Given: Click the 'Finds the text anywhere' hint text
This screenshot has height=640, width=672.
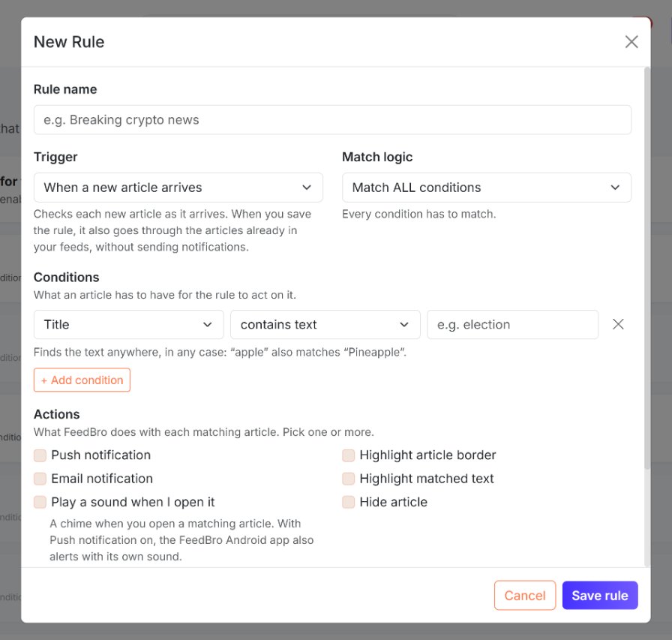Looking at the screenshot, I should click(x=220, y=353).
